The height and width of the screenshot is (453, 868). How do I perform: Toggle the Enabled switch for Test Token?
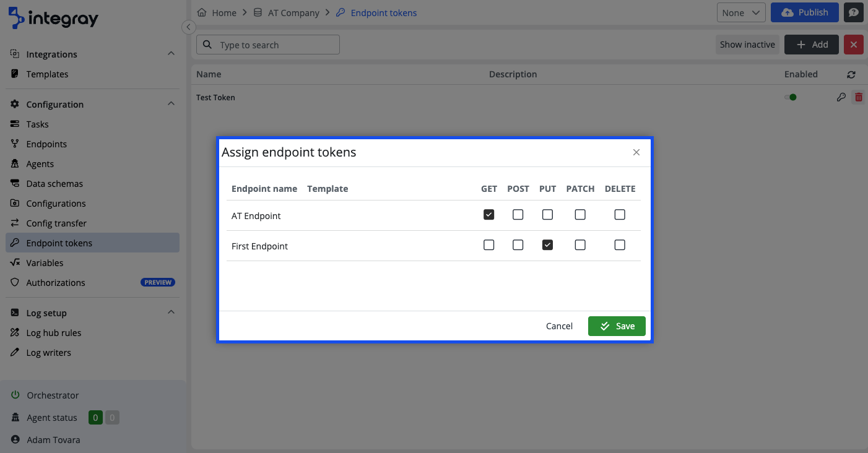coord(791,97)
